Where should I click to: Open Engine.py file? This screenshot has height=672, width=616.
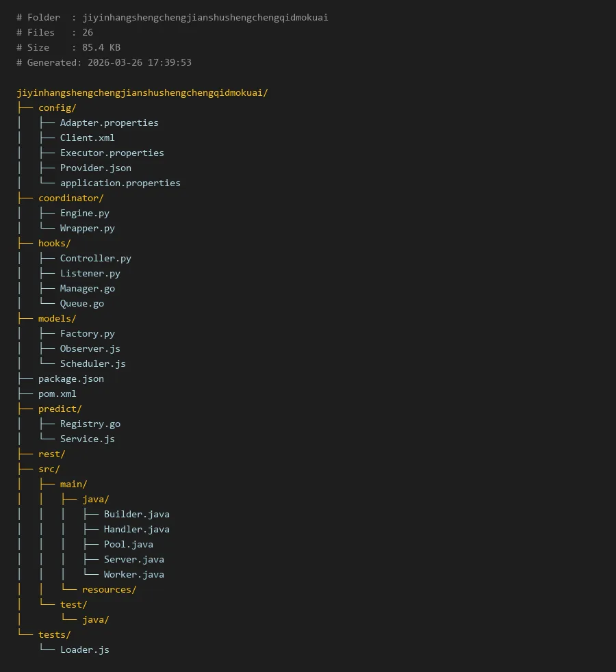click(84, 213)
